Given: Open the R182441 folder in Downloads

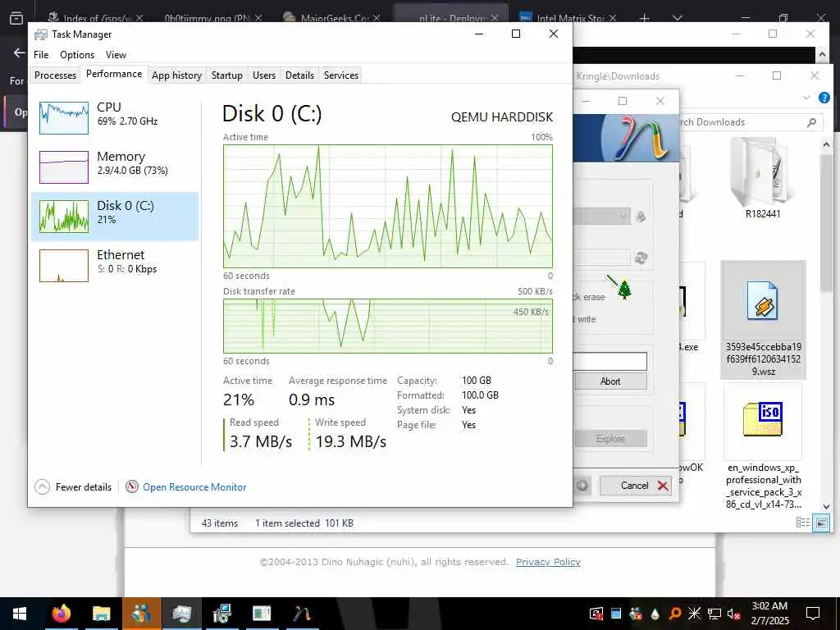Looking at the screenshot, I should pyautogui.click(x=763, y=180).
